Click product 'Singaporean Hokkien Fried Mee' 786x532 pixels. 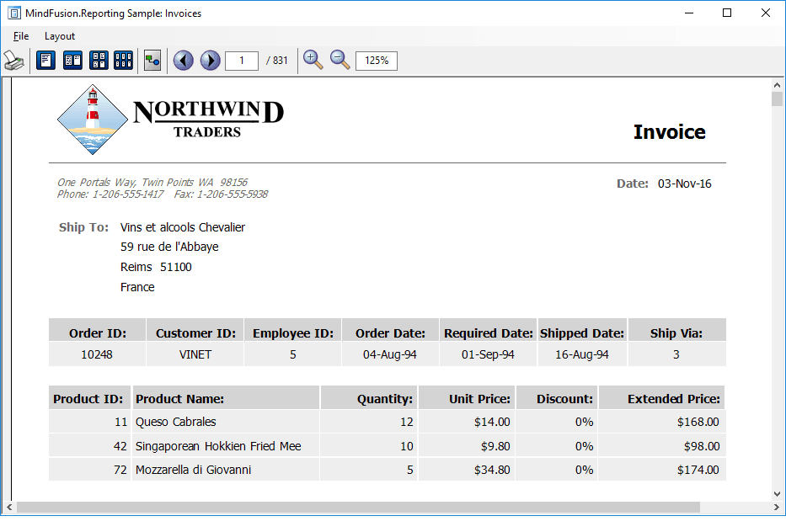(x=218, y=446)
